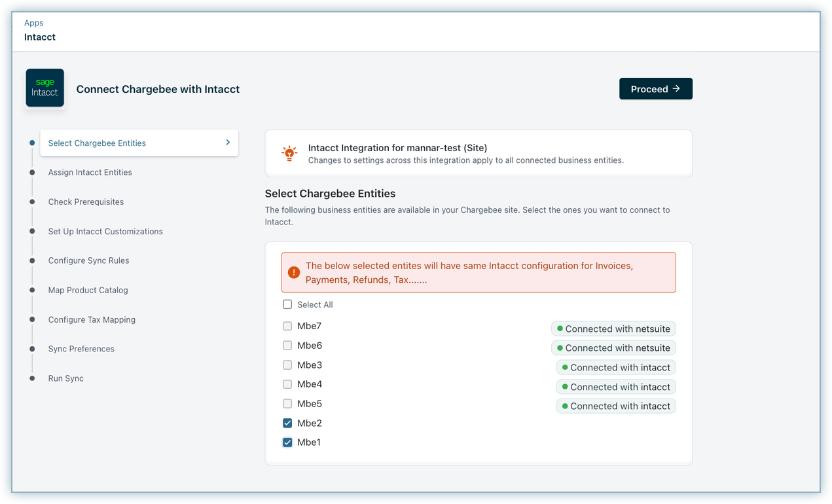
Task: Uncheck the Mbe2 entity checkbox
Action: click(287, 423)
